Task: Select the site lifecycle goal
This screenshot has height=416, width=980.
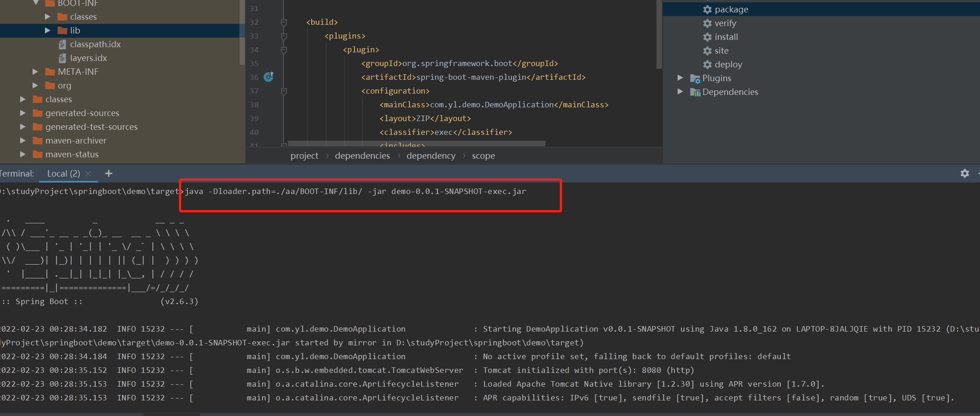Action: pos(722,51)
